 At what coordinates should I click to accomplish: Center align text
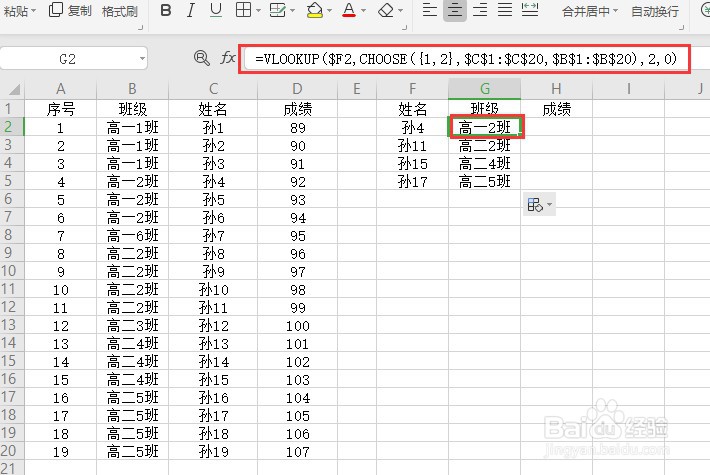(454, 10)
